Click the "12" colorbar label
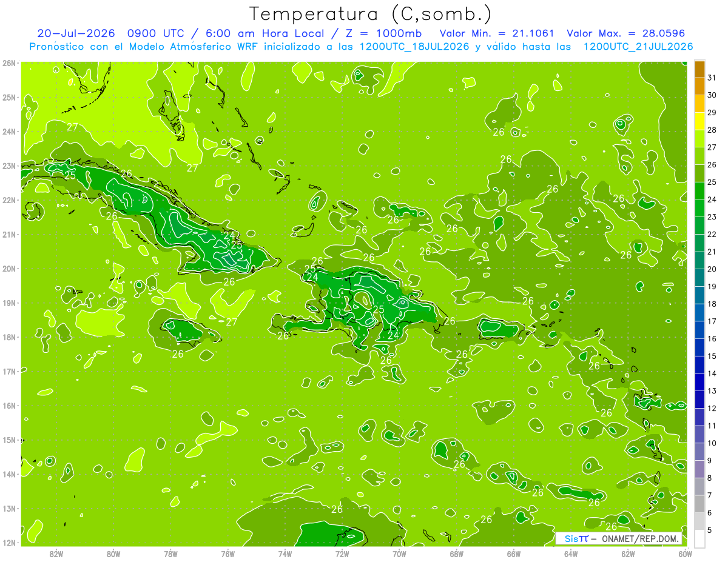The height and width of the screenshot is (562, 728). pos(712,408)
